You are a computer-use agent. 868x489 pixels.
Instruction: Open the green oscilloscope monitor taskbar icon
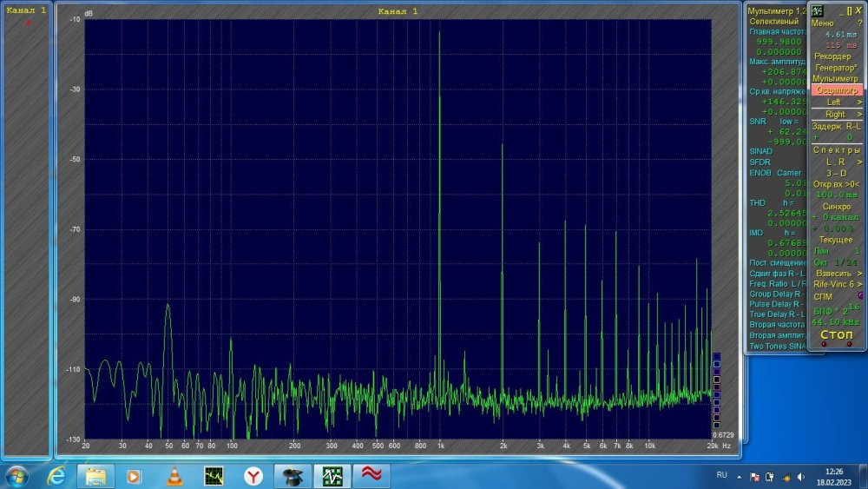coord(214,476)
